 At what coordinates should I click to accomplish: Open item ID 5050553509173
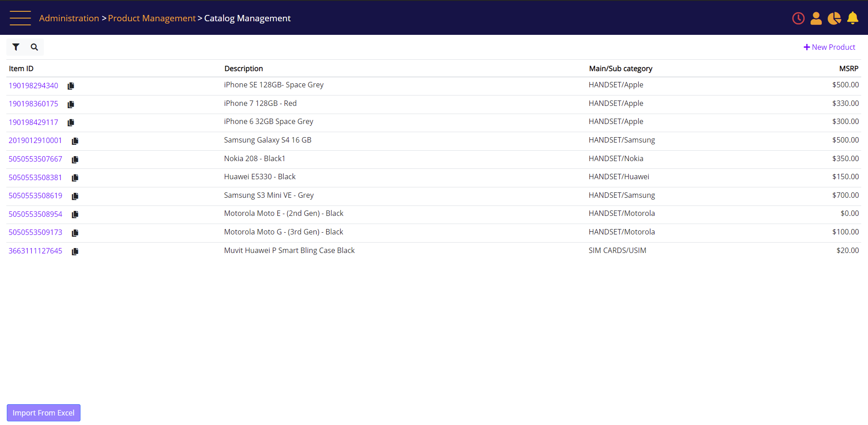point(35,232)
